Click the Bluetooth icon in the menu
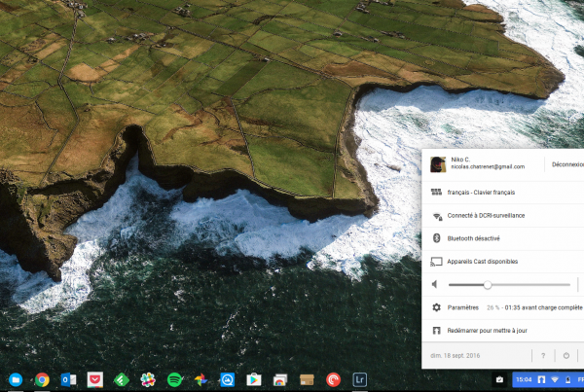Image resolution: width=584 pixels, height=392 pixels. (436, 238)
